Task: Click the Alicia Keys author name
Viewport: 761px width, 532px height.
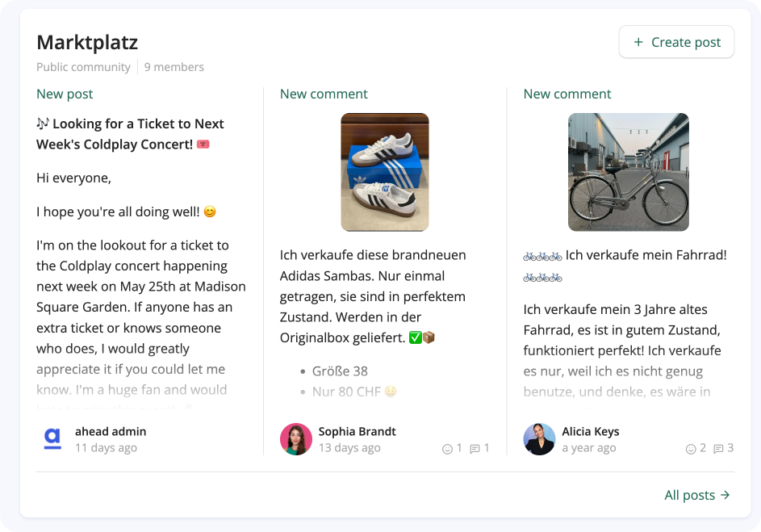Action: (591, 432)
